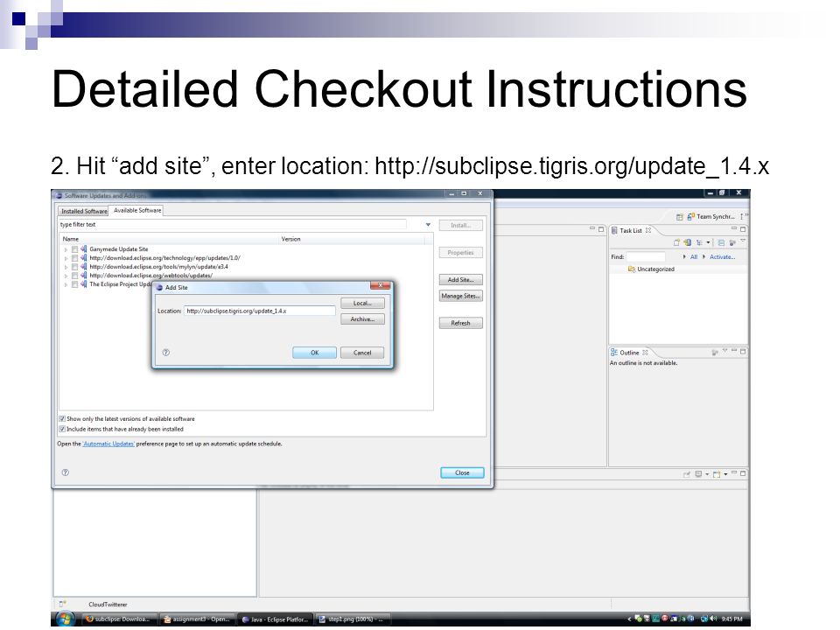Maximize the Outline panel
840x630 pixels.
click(743, 352)
